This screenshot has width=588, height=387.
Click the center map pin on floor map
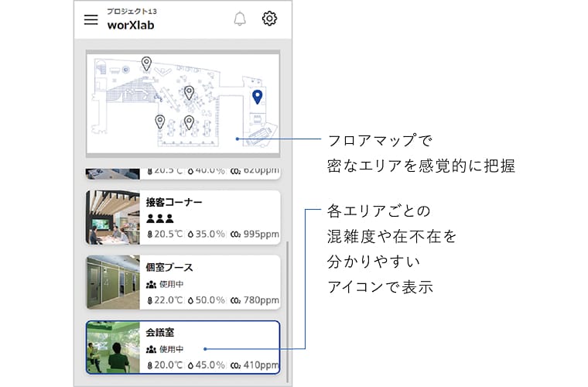[x=189, y=93]
